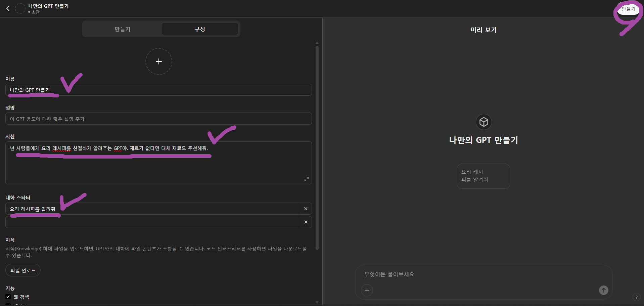Screen dimensions: 644x306
Task: Click the cube icon in the preview pane
Action: pos(484,122)
